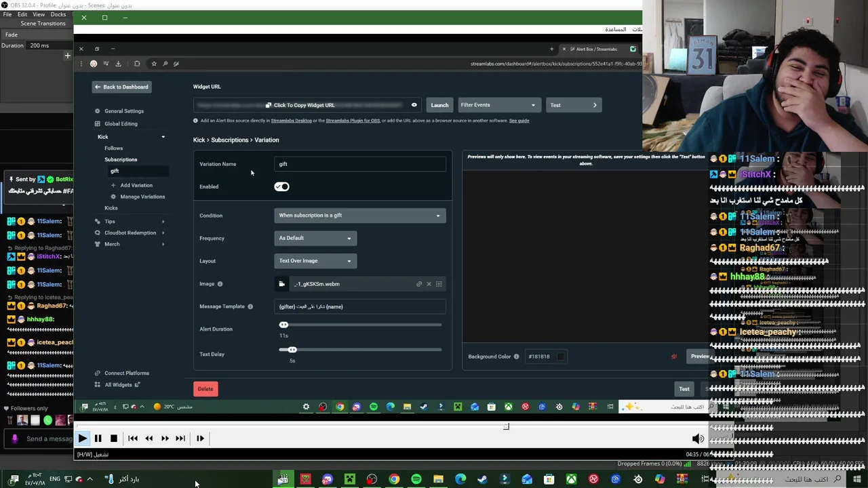This screenshot has height=488, width=868.
Task: Click the player Stop button
Action: (x=113, y=439)
